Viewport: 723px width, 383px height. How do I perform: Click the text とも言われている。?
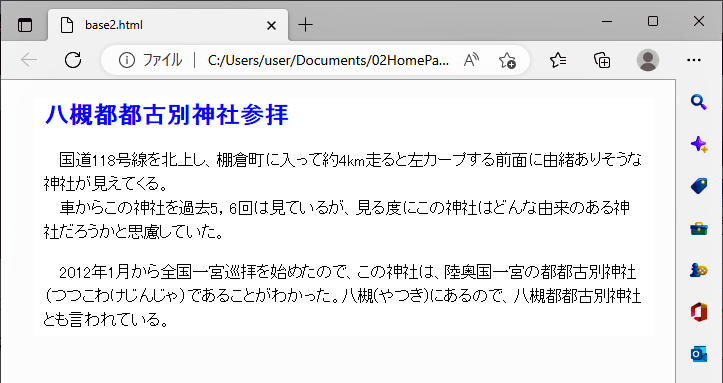pos(106,320)
